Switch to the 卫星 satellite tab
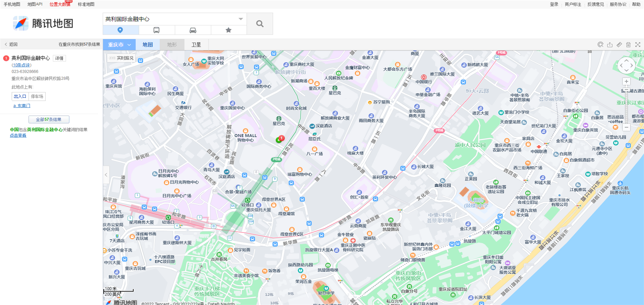The height and width of the screenshot is (305, 644). click(x=196, y=45)
